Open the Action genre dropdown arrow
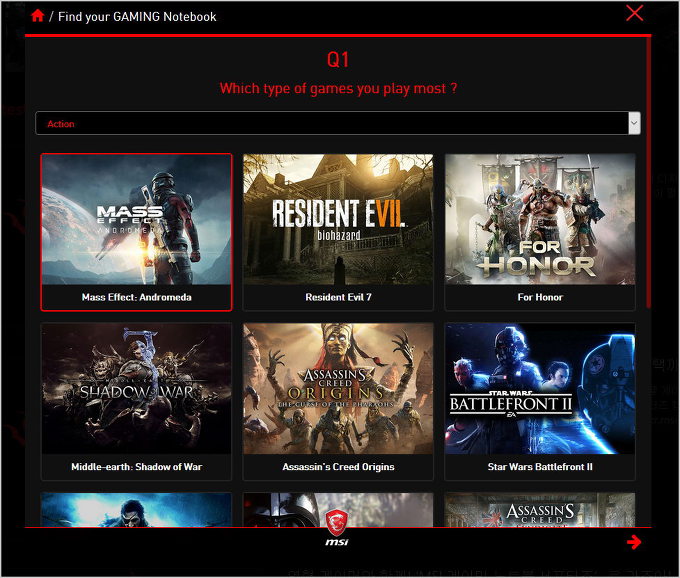This screenshot has height=578, width=680. pyautogui.click(x=633, y=123)
